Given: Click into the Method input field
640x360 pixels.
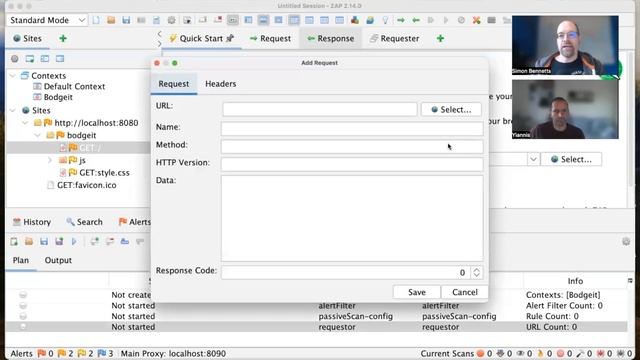Looking at the screenshot, I should point(352,147).
